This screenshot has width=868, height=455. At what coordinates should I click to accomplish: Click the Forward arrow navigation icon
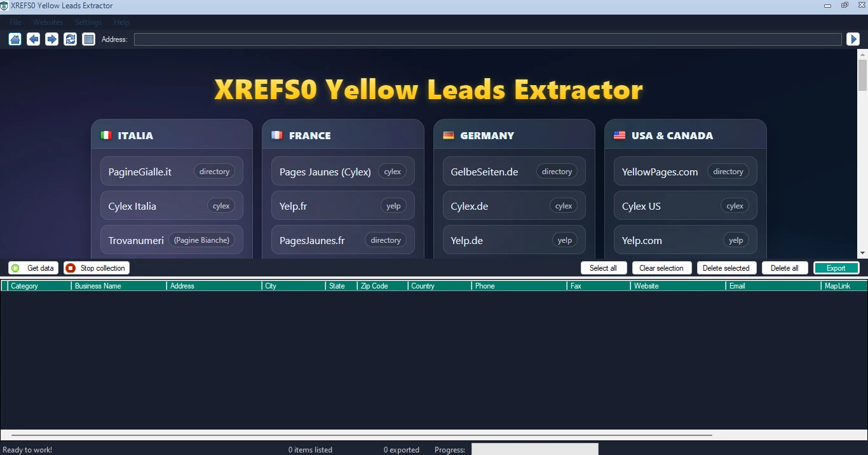52,39
